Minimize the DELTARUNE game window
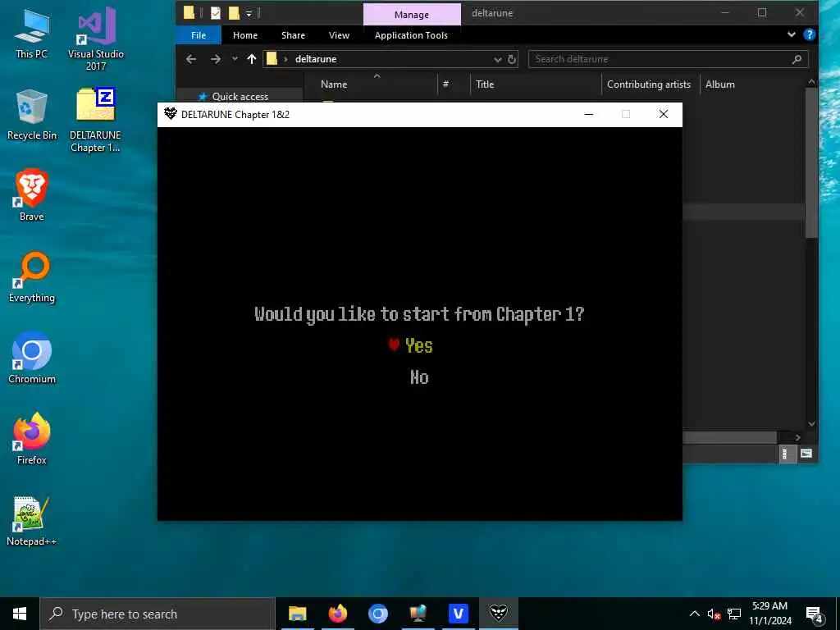840x630 pixels. [x=589, y=114]
